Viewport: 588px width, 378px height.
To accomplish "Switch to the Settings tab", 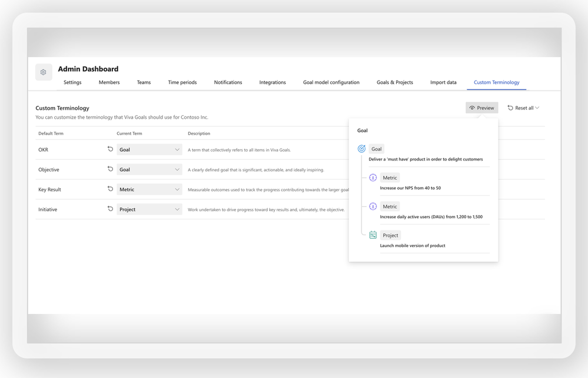I will [x=72, y=82].
